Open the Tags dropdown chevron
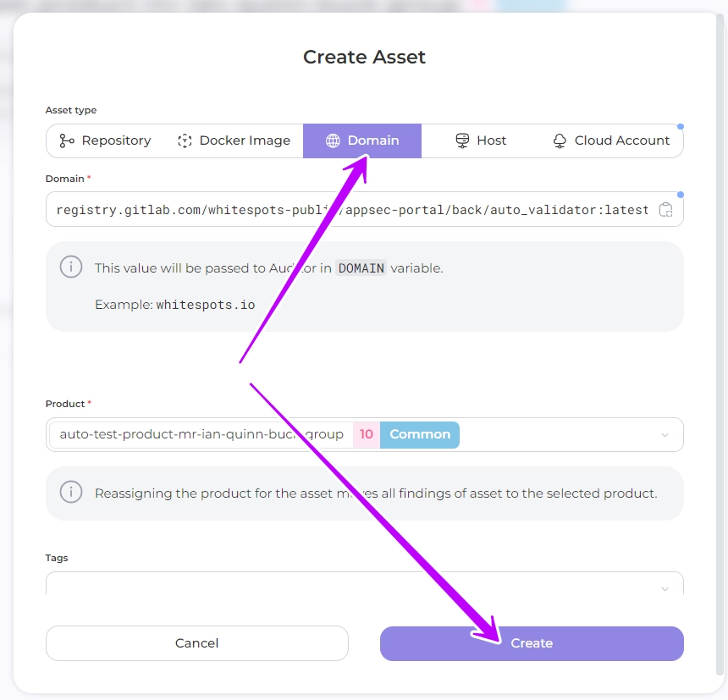Viewport: 728px width, 700px height. 665,588
